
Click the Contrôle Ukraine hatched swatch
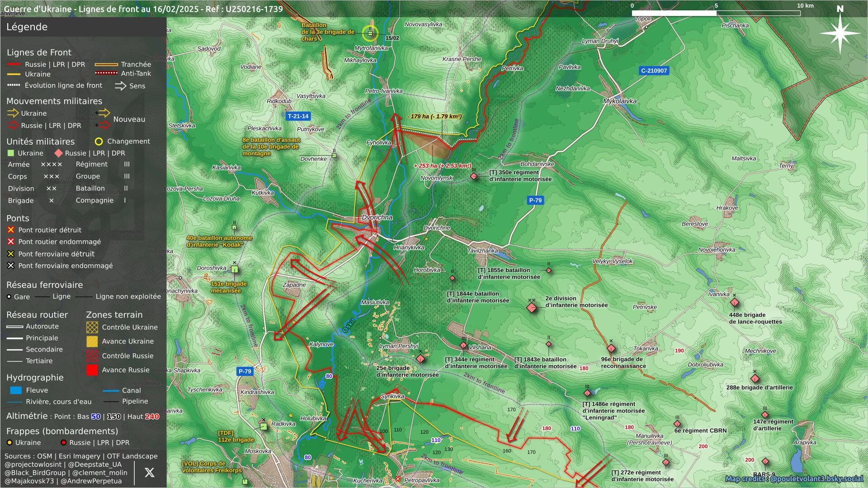point(92,327)
